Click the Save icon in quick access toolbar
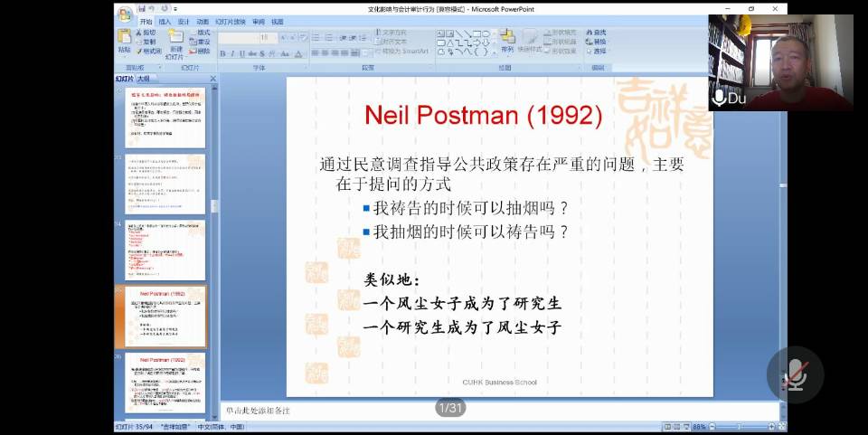Screen dimensions: 868x435 142,8
